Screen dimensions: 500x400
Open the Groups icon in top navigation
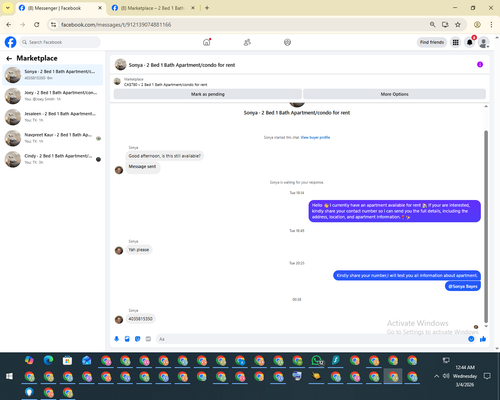click(x=287, y=42)
